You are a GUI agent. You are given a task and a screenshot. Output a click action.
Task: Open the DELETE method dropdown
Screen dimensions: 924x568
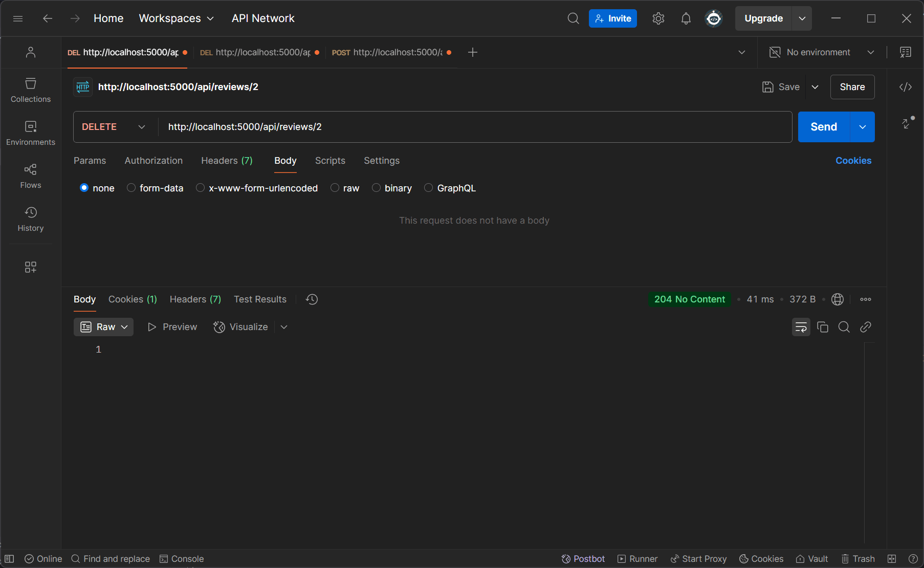(x=113, y=127)
